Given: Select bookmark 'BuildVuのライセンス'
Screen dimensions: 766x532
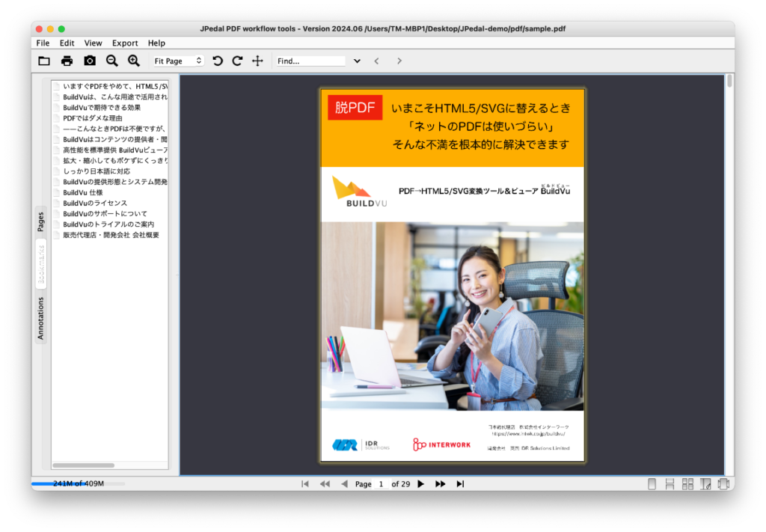Looking at the screenshot, I should tap(91, 204).
